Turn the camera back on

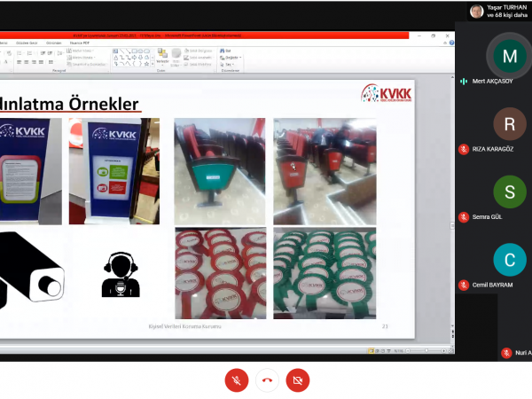pyautogui.click(x=298, y=380)
